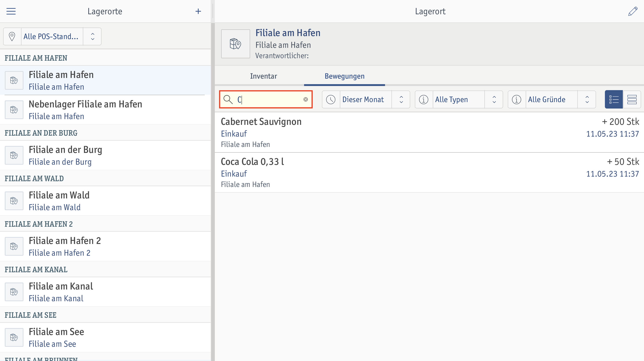Image resolution: width=644 pixels, height=361 pixels.
Task: Select Filiale am Hafen 2 entry
Action: tap(105, 246)
